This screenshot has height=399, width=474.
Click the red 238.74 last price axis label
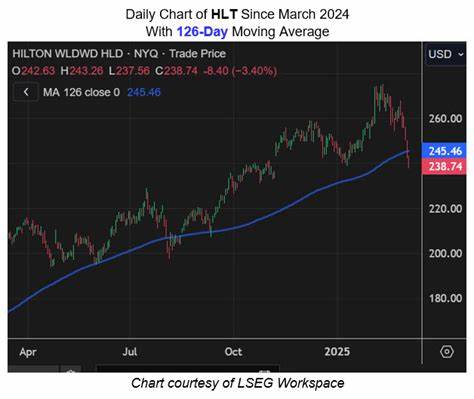[x=445, y=166]
